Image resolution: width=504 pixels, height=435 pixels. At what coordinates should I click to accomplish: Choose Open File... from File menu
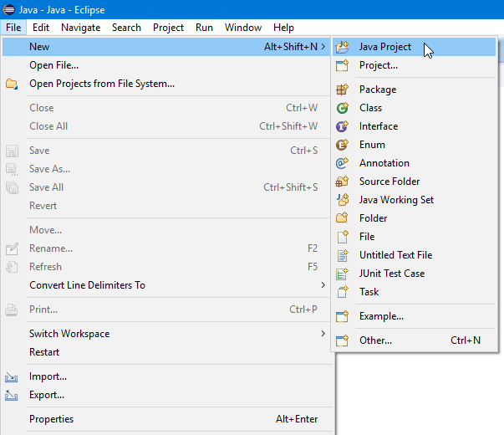tap(166, 65)
